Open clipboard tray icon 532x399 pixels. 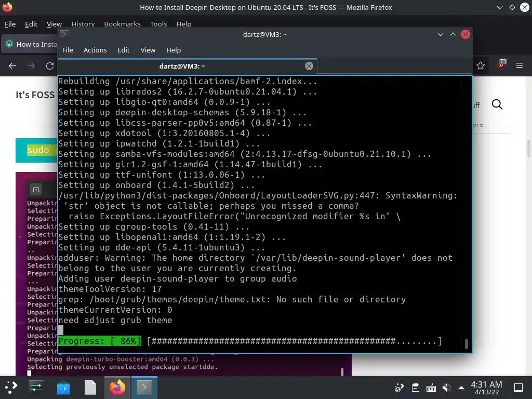point(415,388)
